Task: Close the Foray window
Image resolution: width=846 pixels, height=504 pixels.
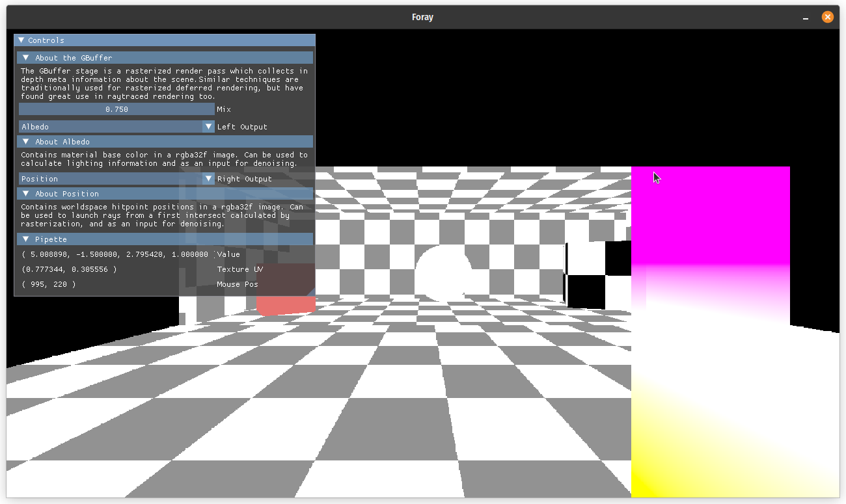Action: (x=828, y=17)
